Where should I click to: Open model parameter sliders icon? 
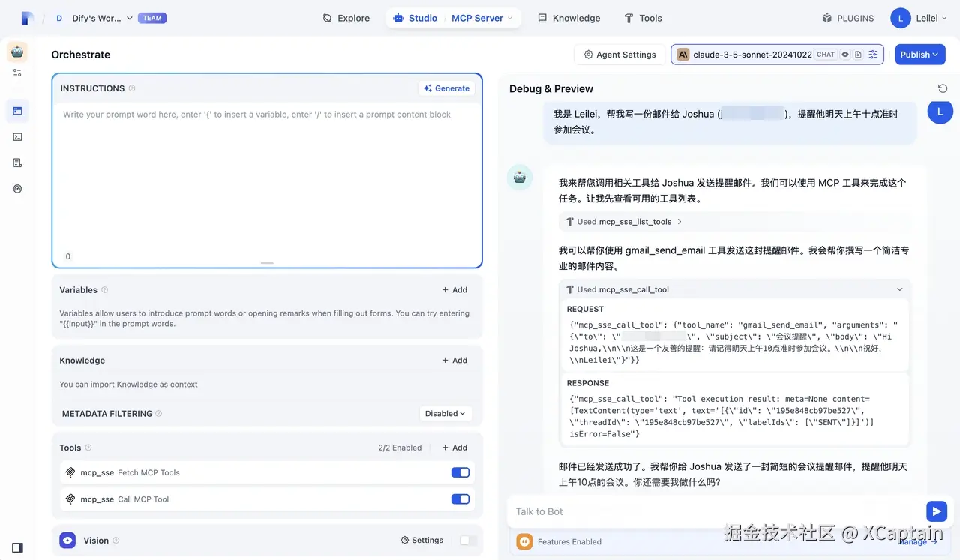pos(873,55)
